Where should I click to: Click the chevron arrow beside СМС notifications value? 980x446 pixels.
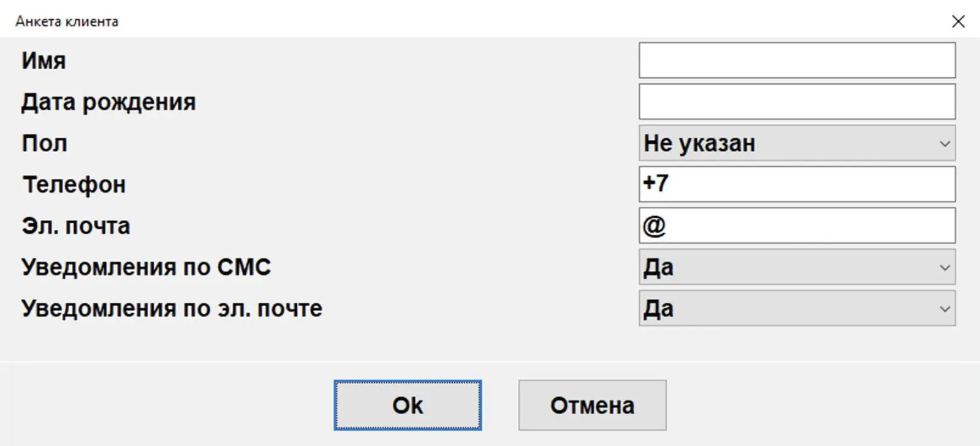[944, 267]
